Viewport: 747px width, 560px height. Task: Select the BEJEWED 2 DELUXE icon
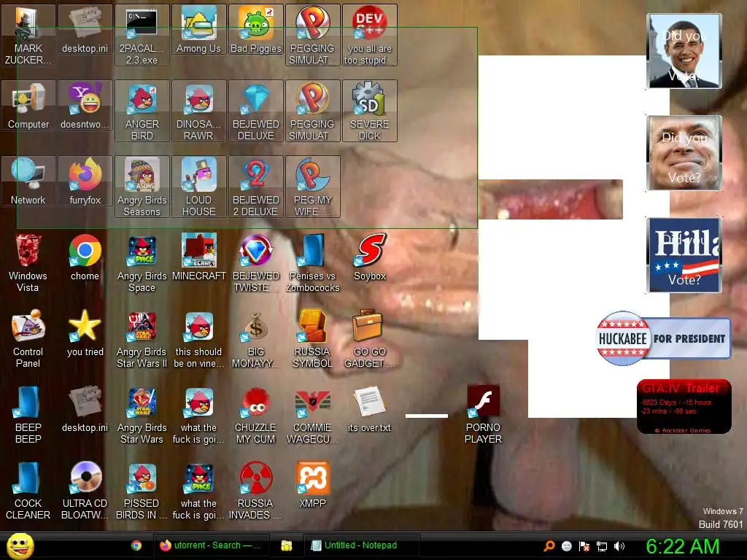tap(256, 187)
